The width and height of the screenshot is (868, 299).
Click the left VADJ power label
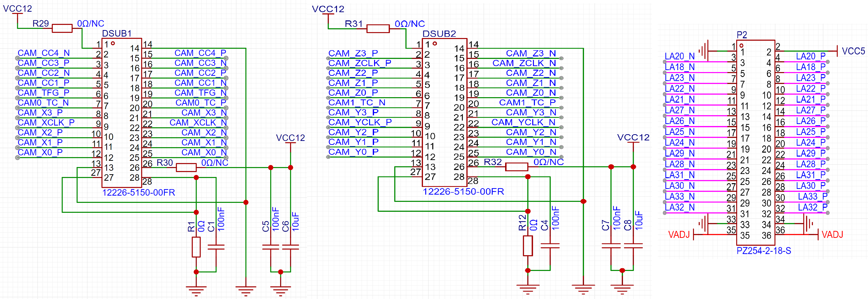coord(679,235)
